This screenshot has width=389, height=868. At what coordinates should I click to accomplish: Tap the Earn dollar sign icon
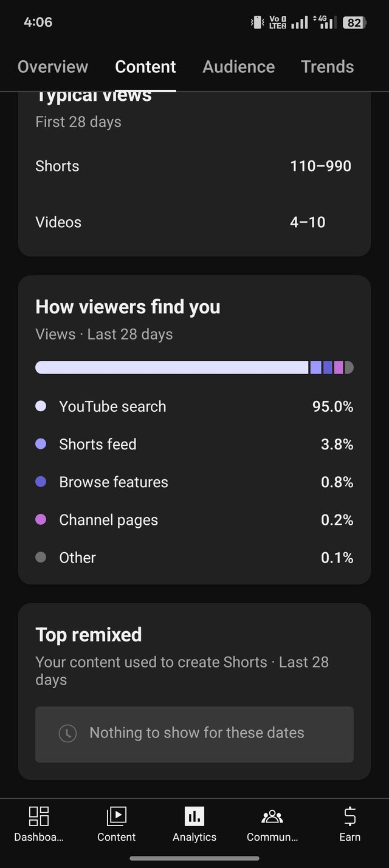coord(350,816)
